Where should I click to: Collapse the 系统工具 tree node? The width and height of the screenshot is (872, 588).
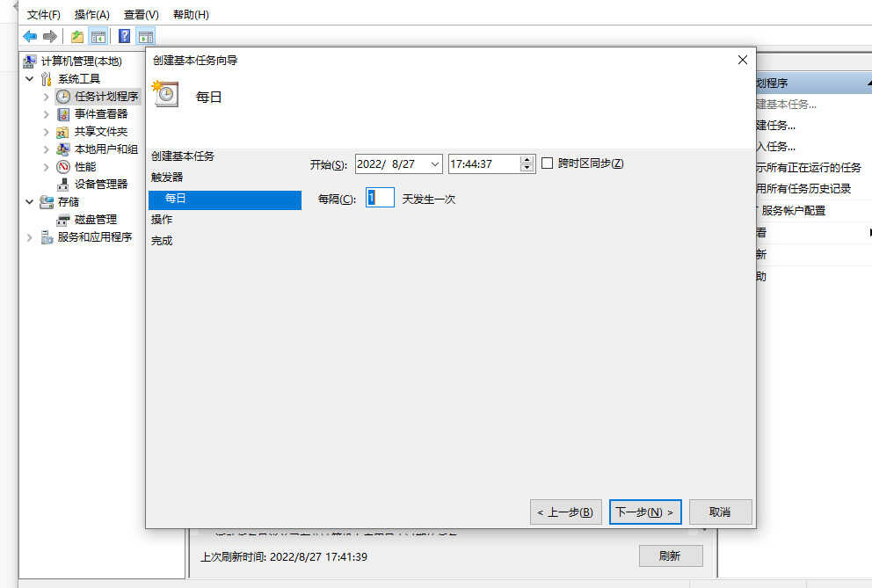tap(30, 79)
